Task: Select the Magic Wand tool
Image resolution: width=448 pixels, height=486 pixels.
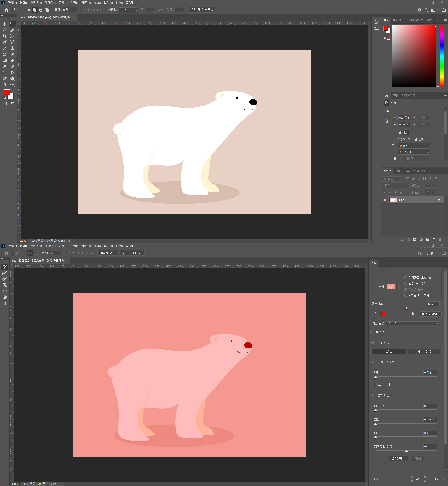Action: [x=12, y=30]
